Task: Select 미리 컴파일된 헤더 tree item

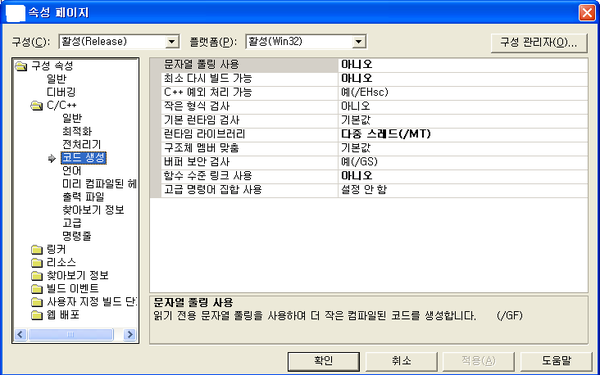Action: pos(99,184)
